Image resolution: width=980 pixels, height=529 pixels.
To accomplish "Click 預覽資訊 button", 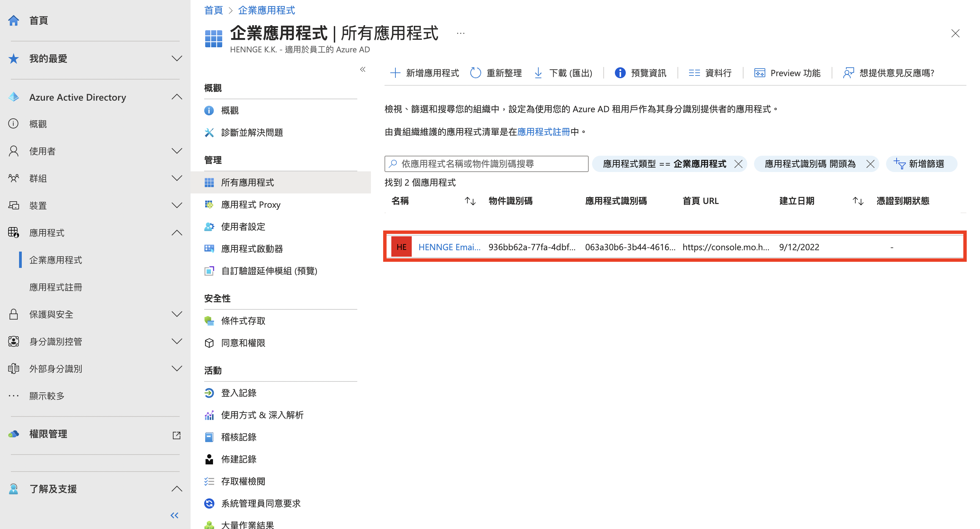I will (641, 73).
